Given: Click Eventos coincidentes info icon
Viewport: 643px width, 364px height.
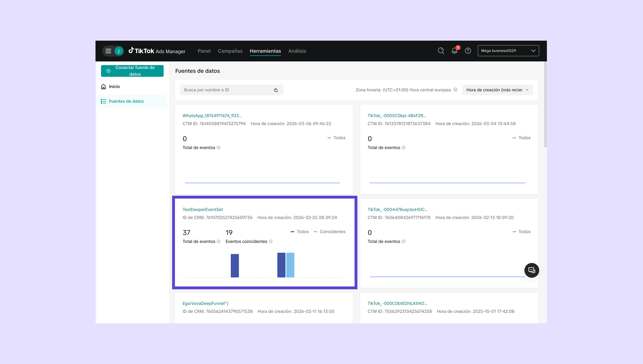Looking at the screenshot, I should coord(270,241).
